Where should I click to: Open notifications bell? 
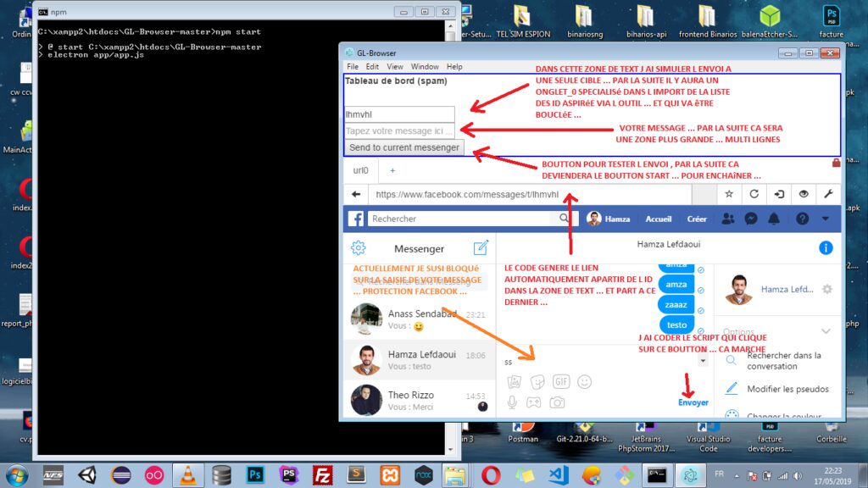click(774, 219)
